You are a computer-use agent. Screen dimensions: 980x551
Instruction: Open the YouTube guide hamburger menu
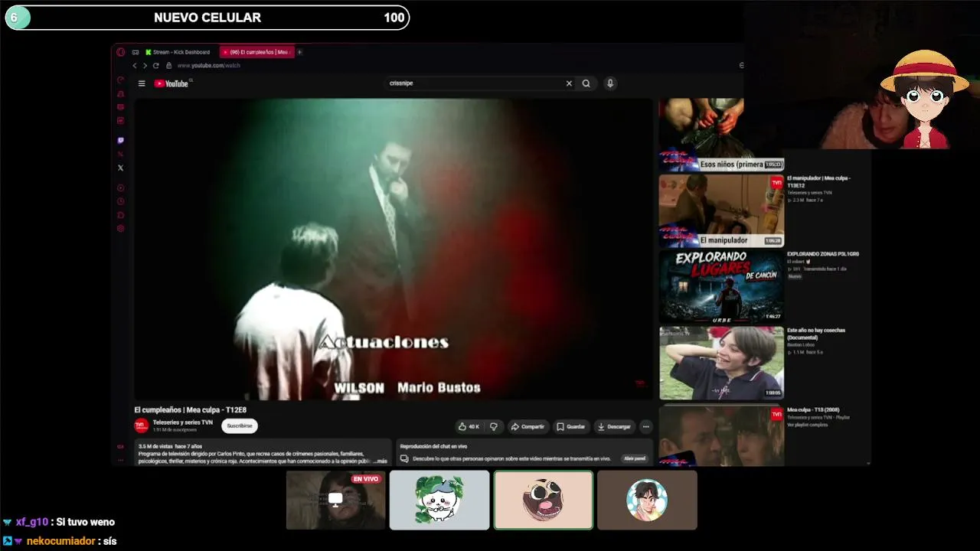point(142,83)
